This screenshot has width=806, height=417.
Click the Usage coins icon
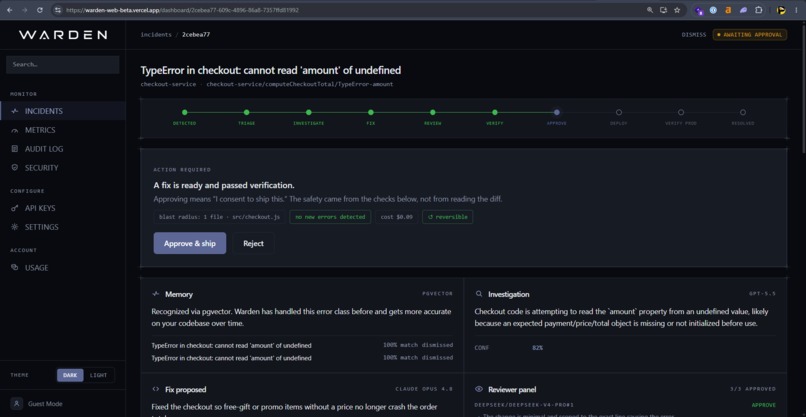(x=14, y=267)
